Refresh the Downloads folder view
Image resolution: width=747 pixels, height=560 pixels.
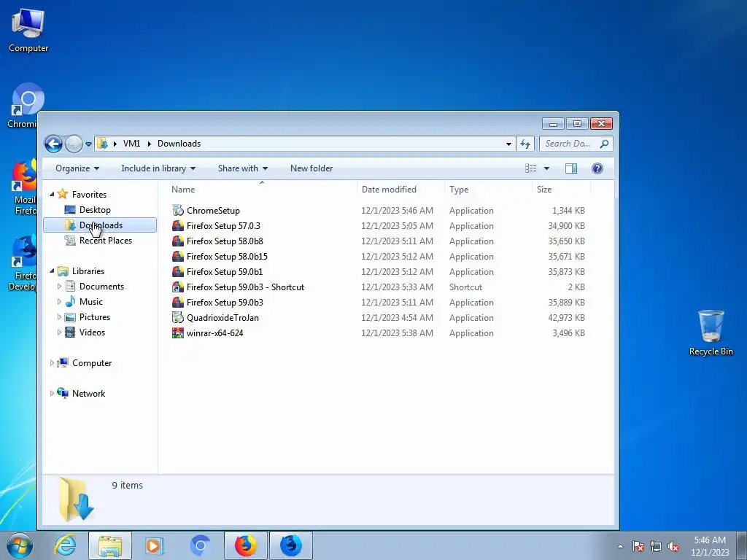[x=525, y=144]
